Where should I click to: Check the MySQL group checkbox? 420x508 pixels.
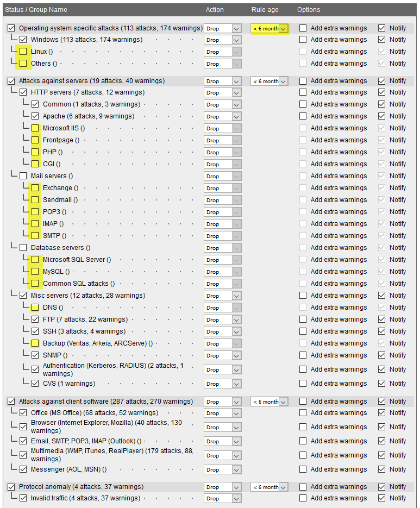pyautogui.click(x=35, y=272)
